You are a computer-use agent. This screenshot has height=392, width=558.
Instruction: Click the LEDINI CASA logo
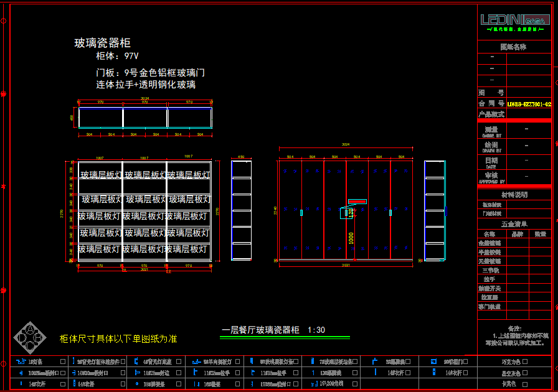coord(514,19)
